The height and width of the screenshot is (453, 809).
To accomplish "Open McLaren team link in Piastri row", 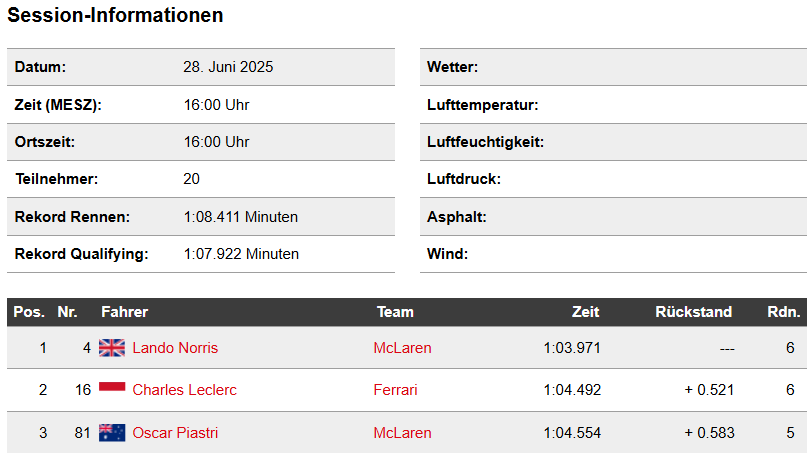I will (402, 433).
